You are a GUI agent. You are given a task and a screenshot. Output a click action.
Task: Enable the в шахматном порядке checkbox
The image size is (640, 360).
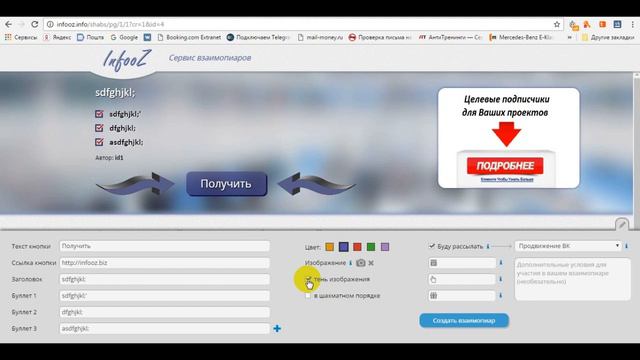pos(308,296)
